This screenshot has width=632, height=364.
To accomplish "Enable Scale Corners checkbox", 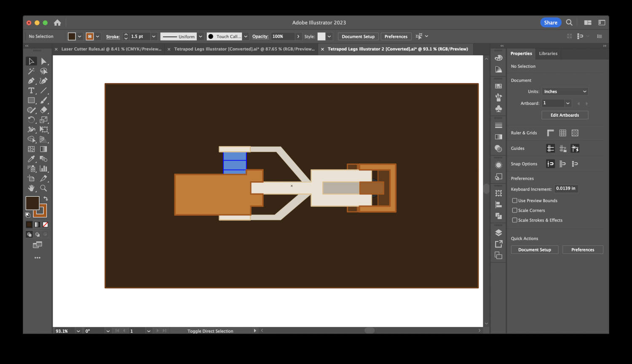I will click(x=514, y=210).
